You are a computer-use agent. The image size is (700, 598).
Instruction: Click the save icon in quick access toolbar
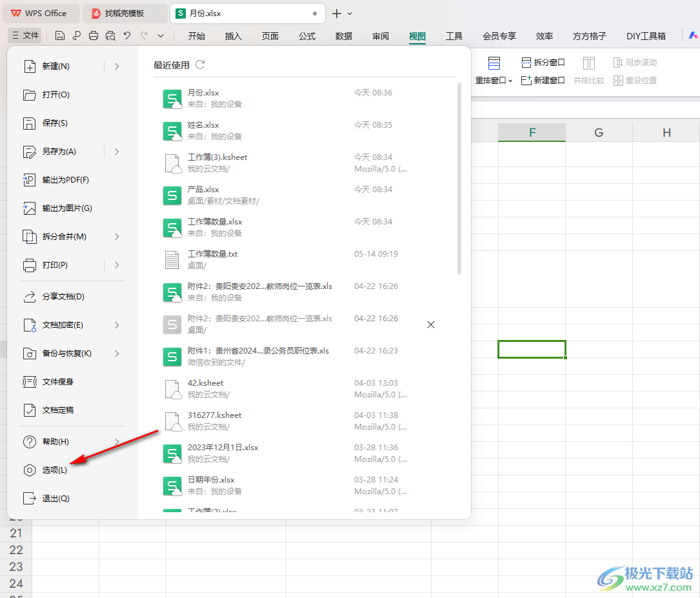pos(60,35)
